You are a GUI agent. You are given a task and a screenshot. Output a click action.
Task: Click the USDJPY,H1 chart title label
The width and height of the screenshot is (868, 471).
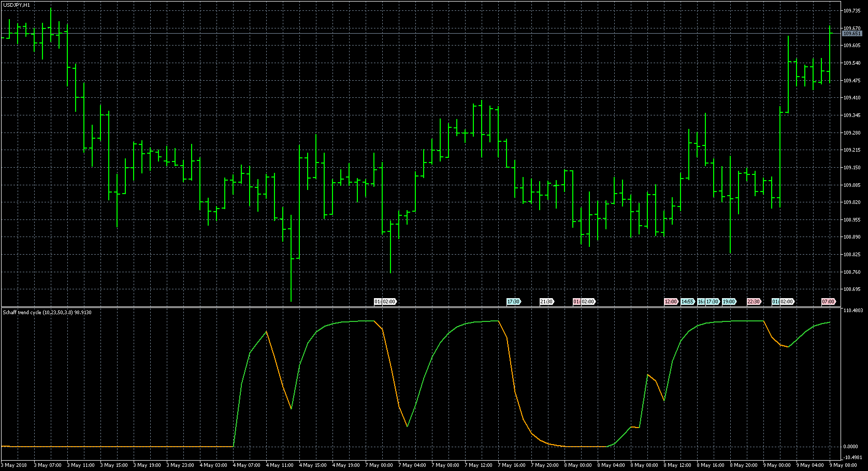(x=17, y=5)
